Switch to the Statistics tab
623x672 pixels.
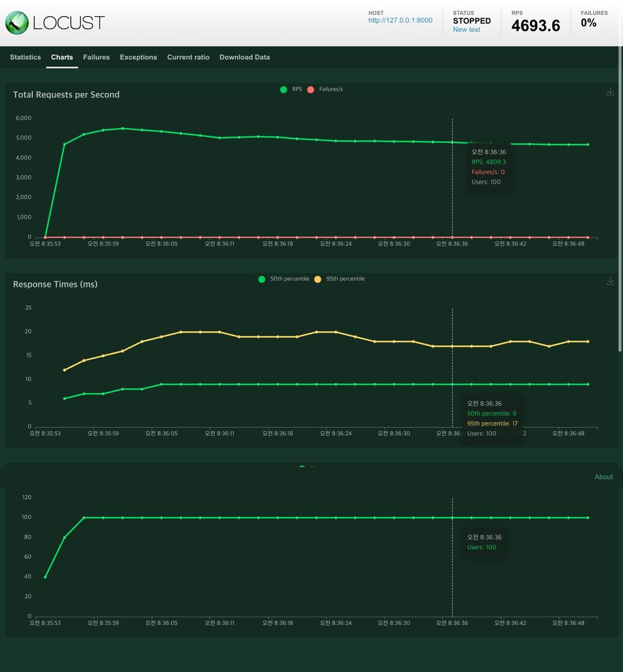25,57
